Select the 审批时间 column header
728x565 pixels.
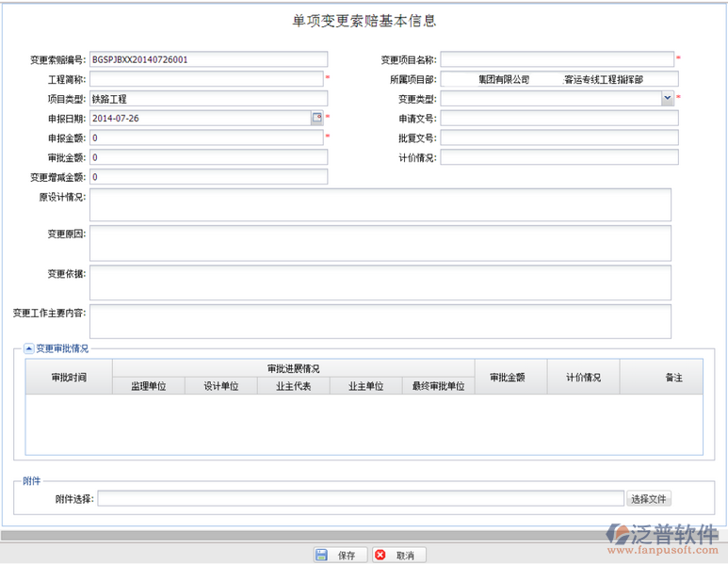69,377
